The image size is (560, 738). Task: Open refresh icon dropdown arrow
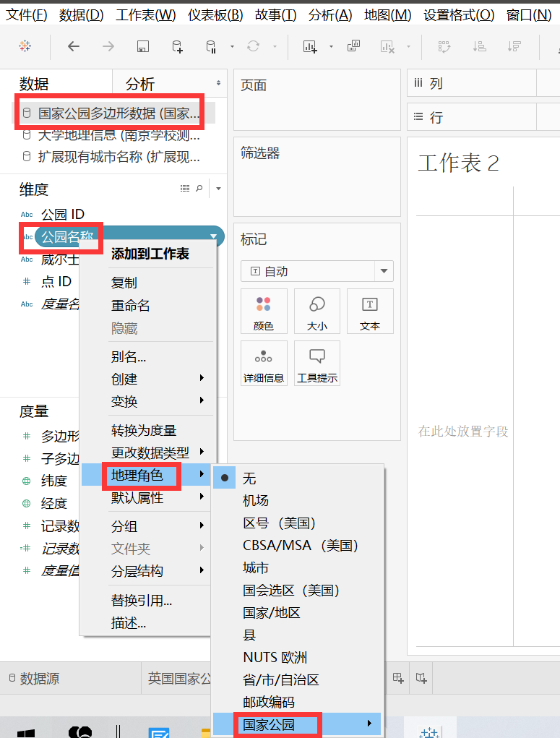click(x=275, y=46)
